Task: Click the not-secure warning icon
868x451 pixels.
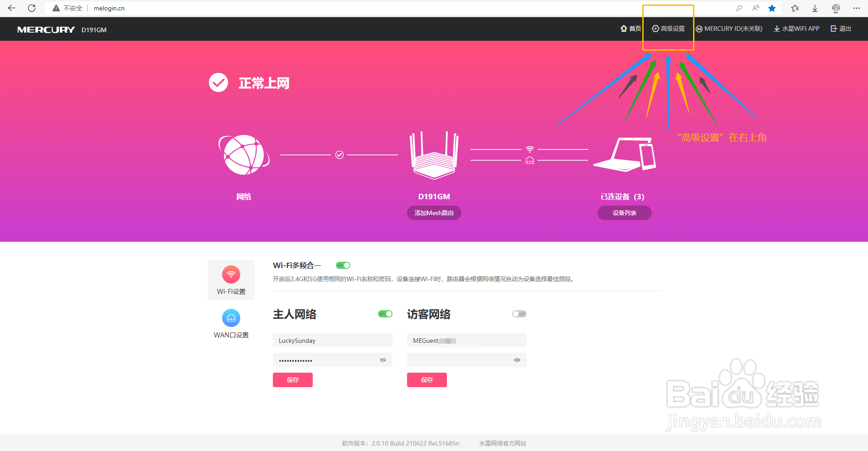Action: (x=56, y=8)
